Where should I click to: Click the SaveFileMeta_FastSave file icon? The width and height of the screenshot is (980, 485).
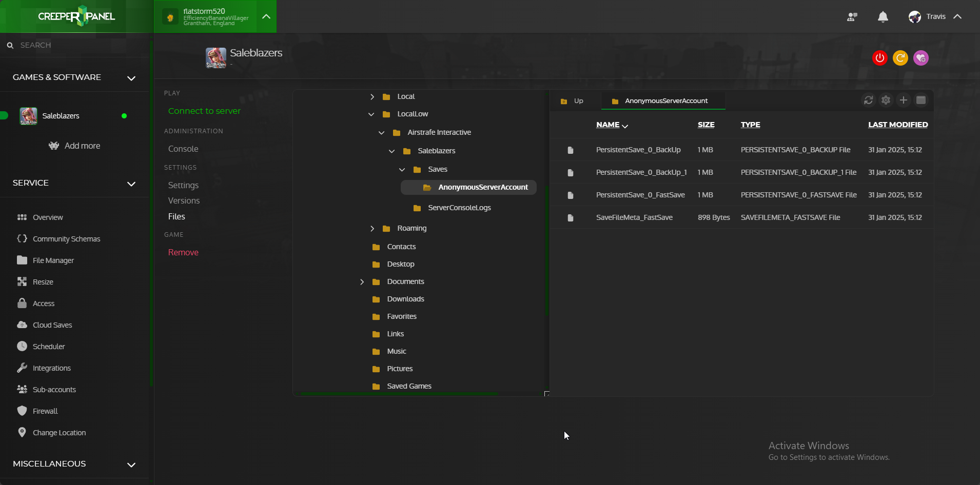[571, 218]
